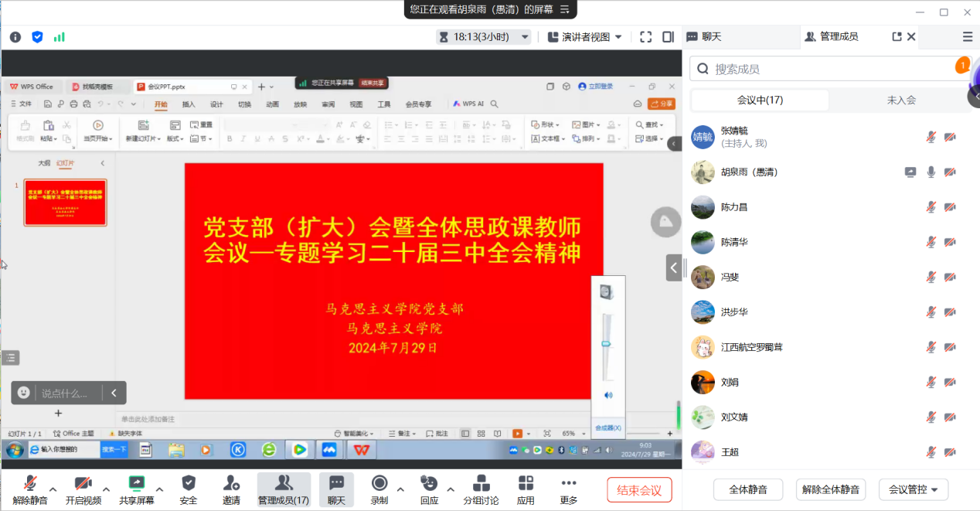This screenshot has height=511, width=980.
Task: Click the More (更多) three-dots icon
Action: click(x=569, y=483)
